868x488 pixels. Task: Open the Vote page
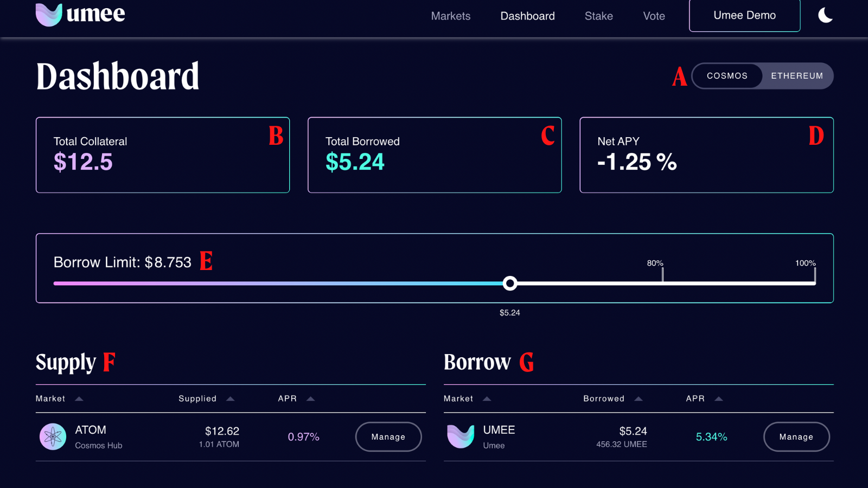point(654,16)
